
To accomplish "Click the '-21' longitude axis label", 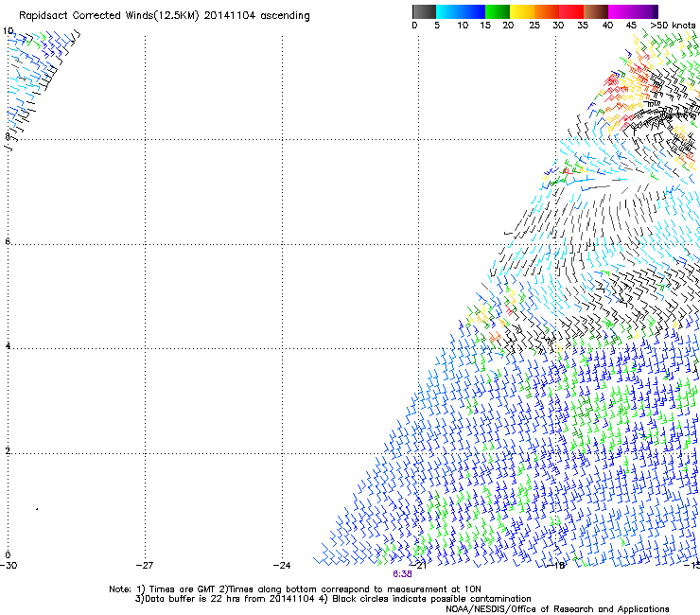I will click(x=418, y=566).
